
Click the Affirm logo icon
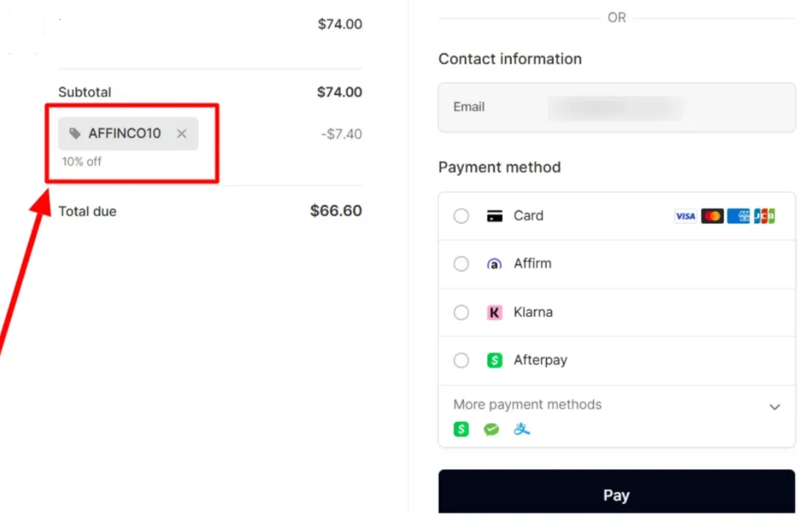click(495, 264)
